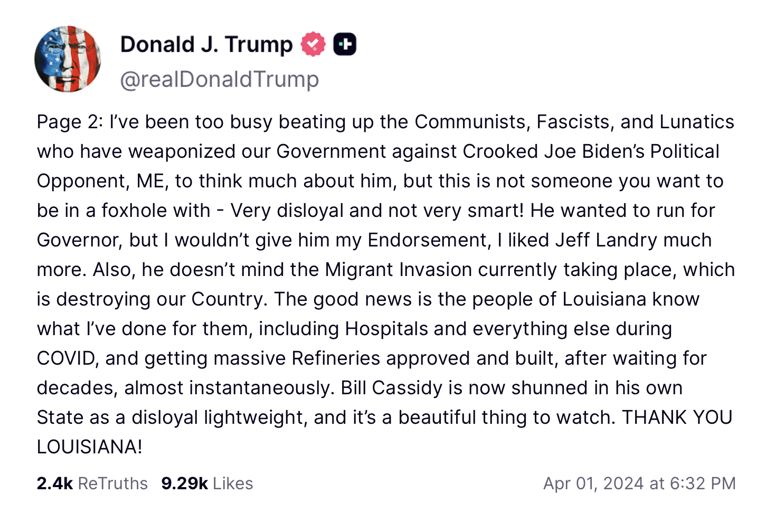
Task: Click the 'Page 2:' text at post start
Action: pos(70,122)
